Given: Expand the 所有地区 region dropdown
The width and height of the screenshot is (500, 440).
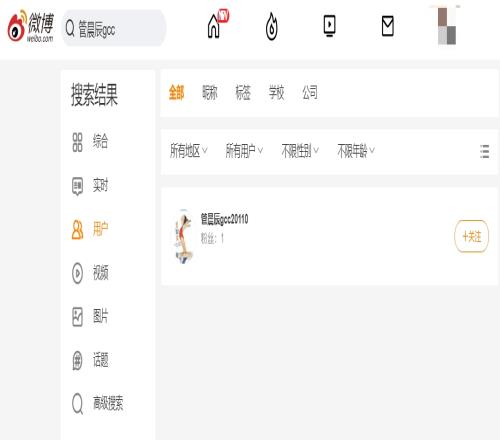Looking at the screenshot, I should point(189,151).
